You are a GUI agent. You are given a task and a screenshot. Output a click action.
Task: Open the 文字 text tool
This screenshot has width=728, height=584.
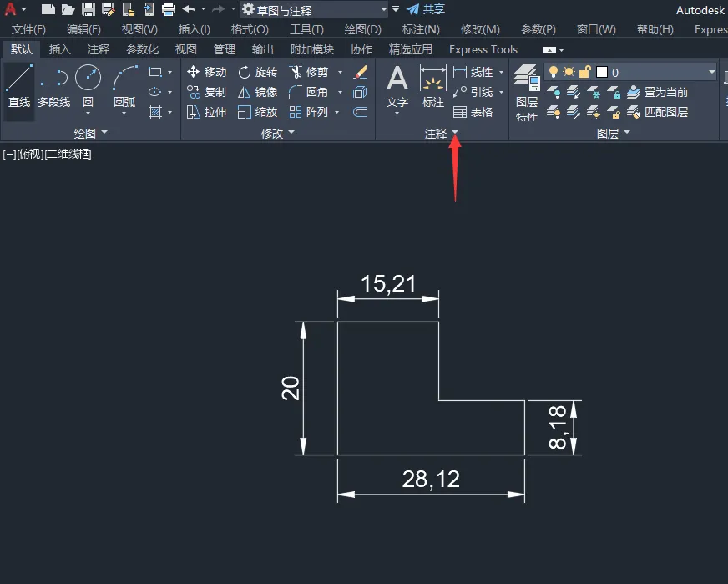(397, 86)
